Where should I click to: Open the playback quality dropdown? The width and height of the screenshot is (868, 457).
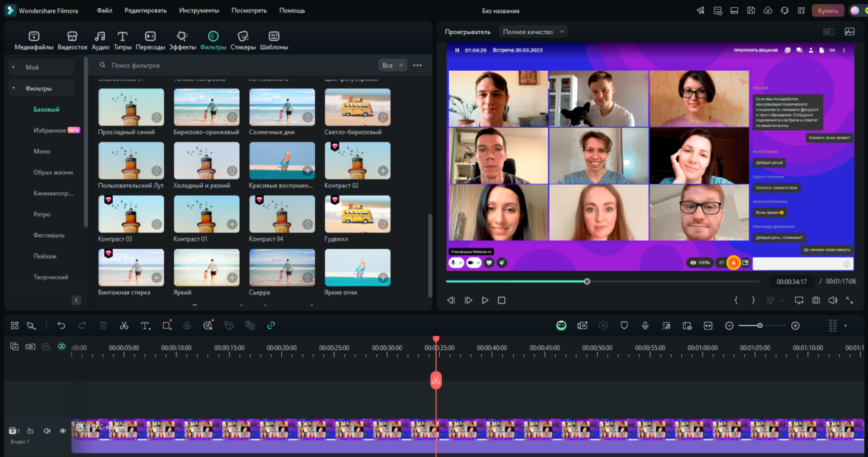click(x=534, y=32)
